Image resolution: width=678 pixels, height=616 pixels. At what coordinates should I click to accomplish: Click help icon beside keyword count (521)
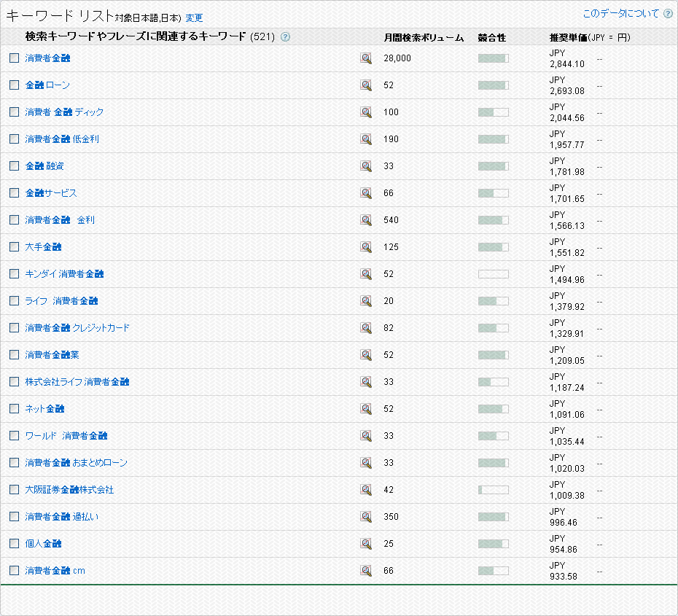285,37
